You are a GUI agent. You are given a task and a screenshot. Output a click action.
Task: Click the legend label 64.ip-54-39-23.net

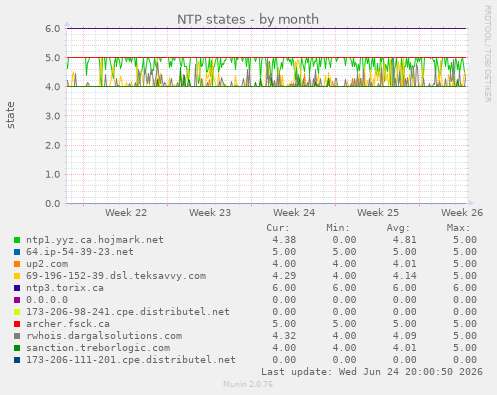point(80,252)
